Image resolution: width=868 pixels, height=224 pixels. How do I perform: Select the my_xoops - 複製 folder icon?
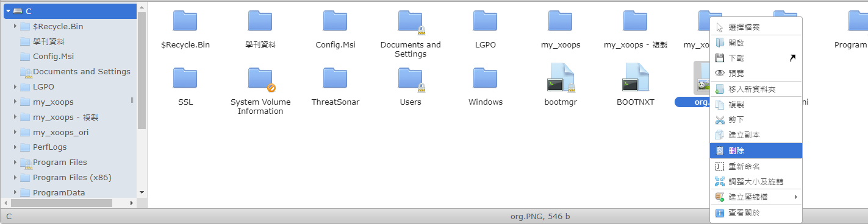[x=635, y=21]
